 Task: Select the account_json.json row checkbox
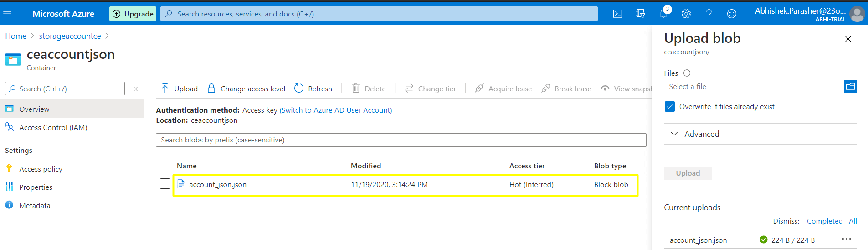tap(165, 184)
